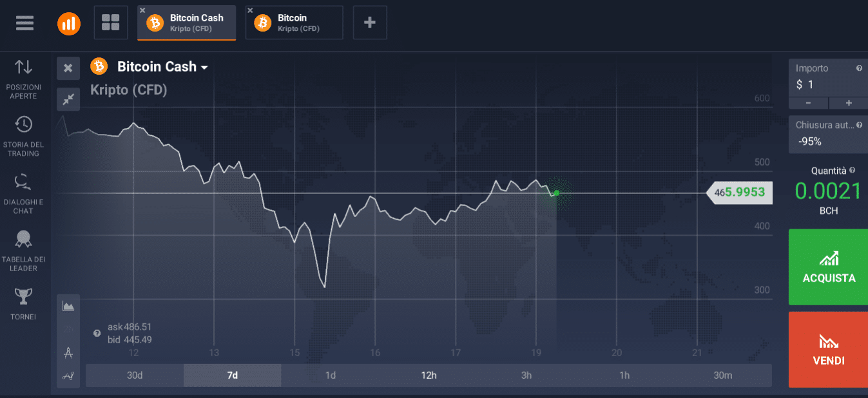Image resolution: width=868 pixels, height=398 pixels.
Task: Click the current price label 465.9953
Action: (739, 192)
